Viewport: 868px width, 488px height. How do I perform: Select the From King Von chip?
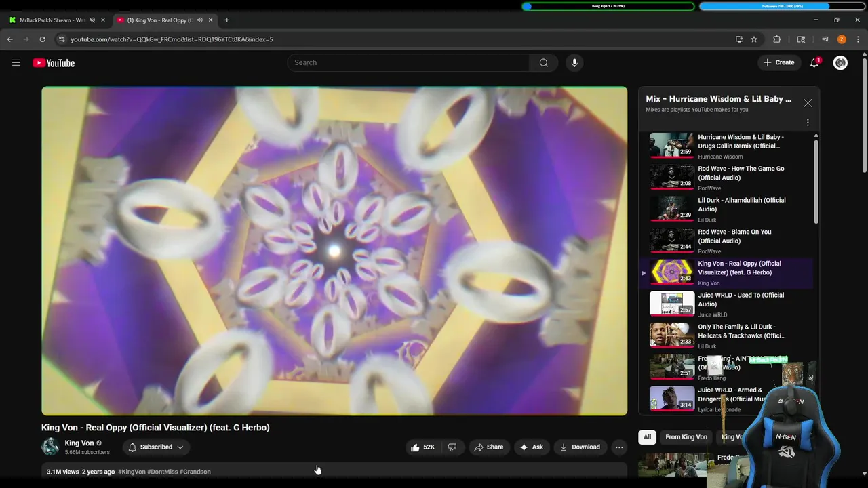686,437
